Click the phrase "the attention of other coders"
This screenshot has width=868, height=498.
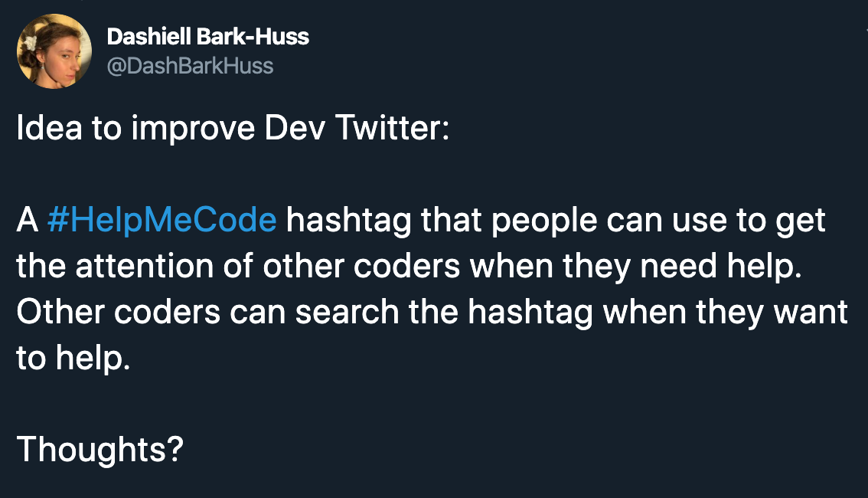point(238,267)
